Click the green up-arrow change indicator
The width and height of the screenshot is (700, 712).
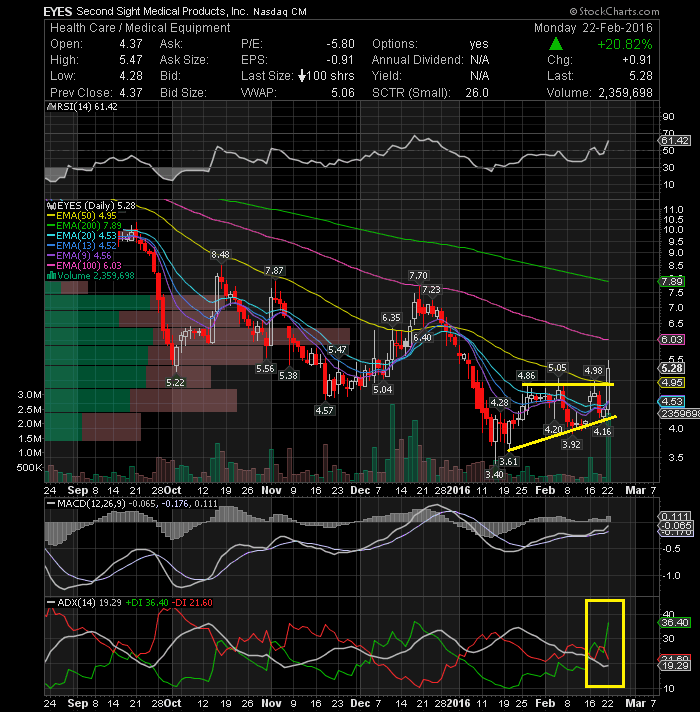pos(556,44)
